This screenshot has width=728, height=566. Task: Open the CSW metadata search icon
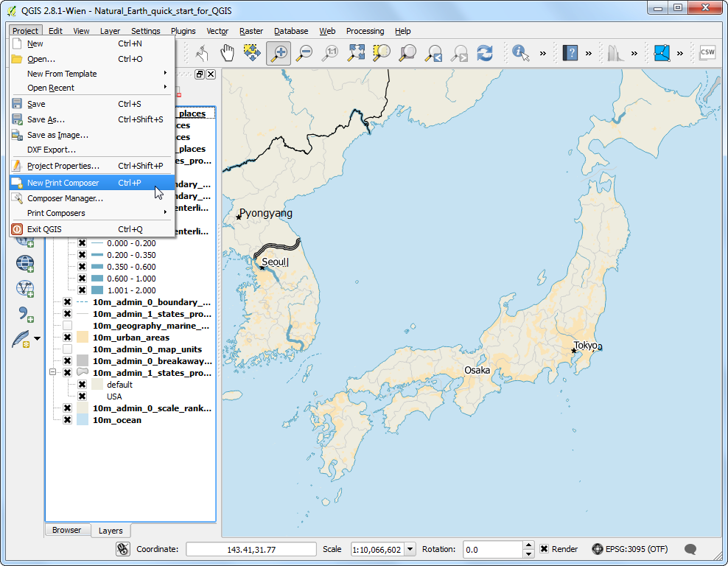pyautogui.click(x=707, y=52)
